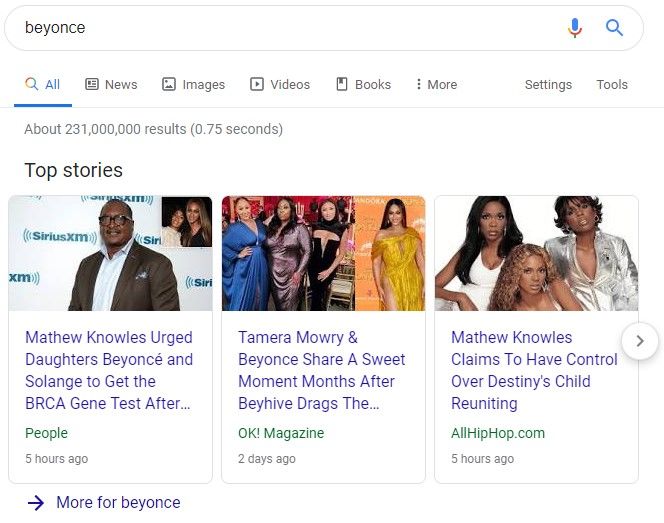Click the About 231,000,000 results text

coord(153,129)
